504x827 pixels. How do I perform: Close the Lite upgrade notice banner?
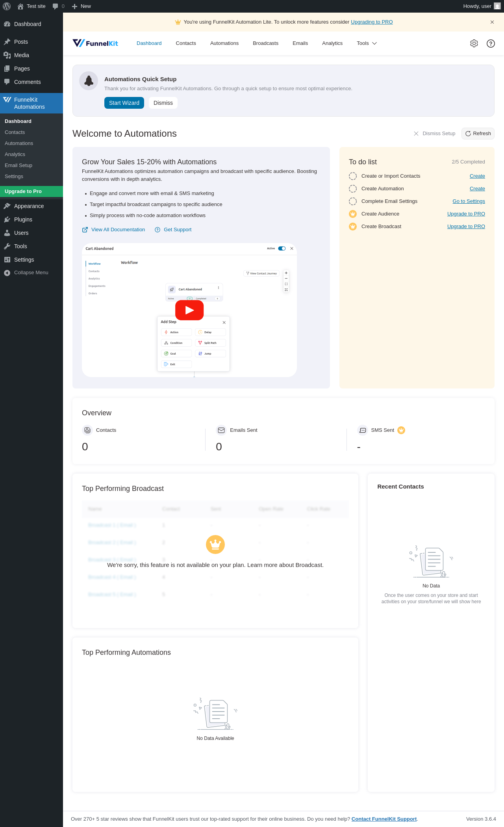pos(492,22)
